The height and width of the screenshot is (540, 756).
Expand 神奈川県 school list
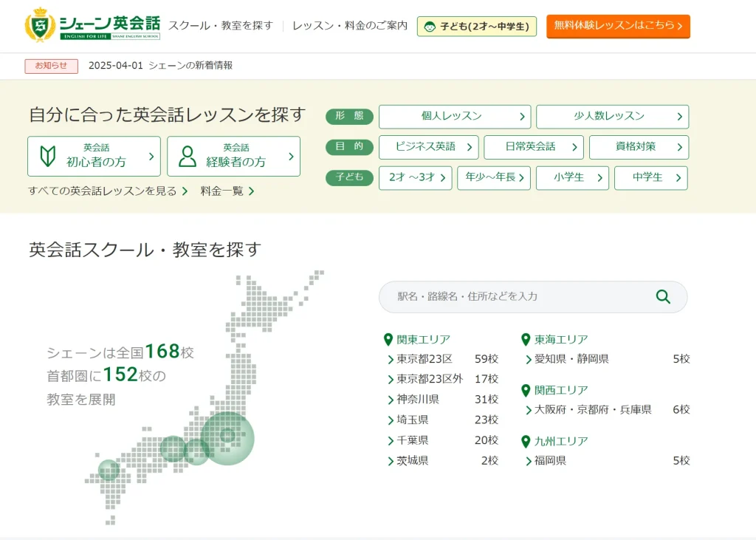pos(417,400)
